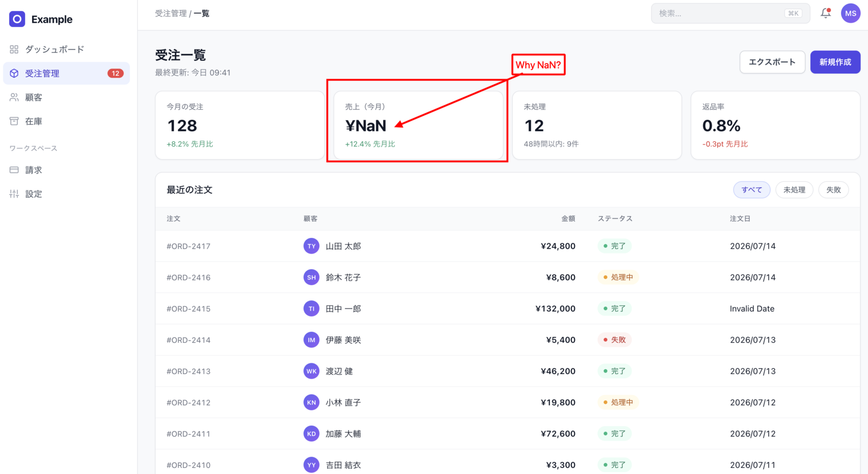Filter orders by 失敗
Image resolution: width=868 pixels, height=474 pixels.
pos(833,189)
